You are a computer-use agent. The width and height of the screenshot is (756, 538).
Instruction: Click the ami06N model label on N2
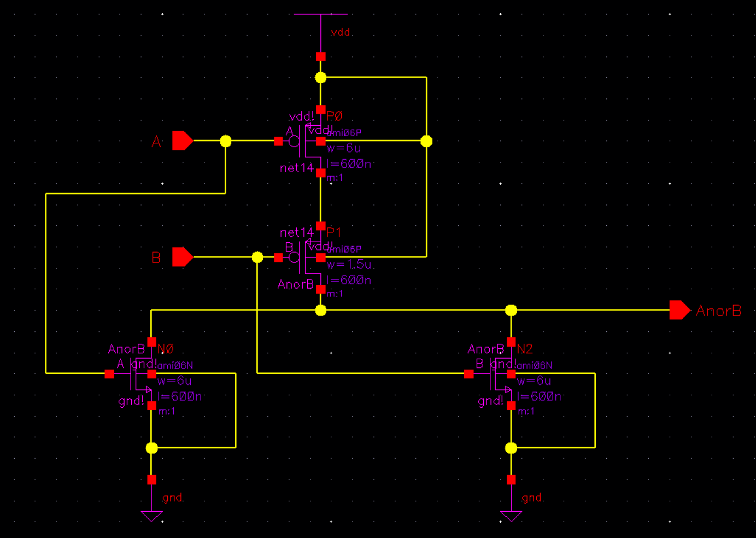pos(535,366)
